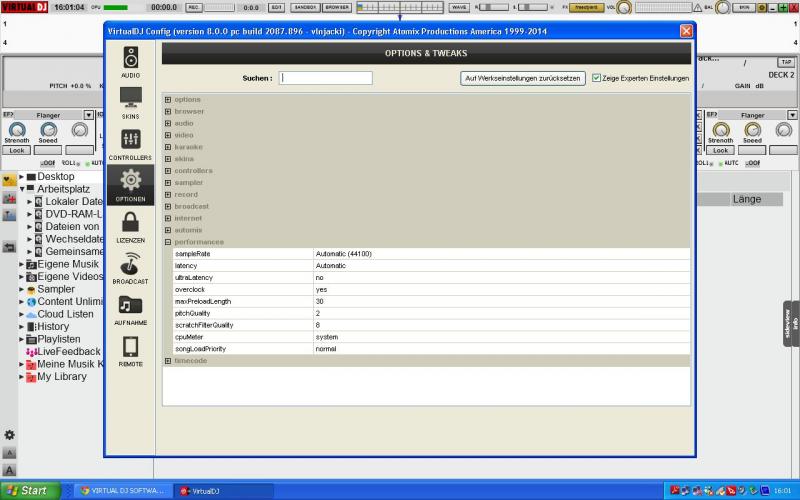Open the LIZENZEN lock page
Screen dimensions: 800x500
point(131,227)
